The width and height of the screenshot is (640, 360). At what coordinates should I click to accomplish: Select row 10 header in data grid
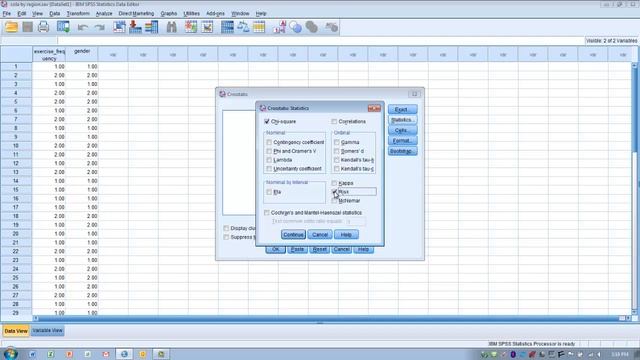pyautogui.click(x=16, y=146)
